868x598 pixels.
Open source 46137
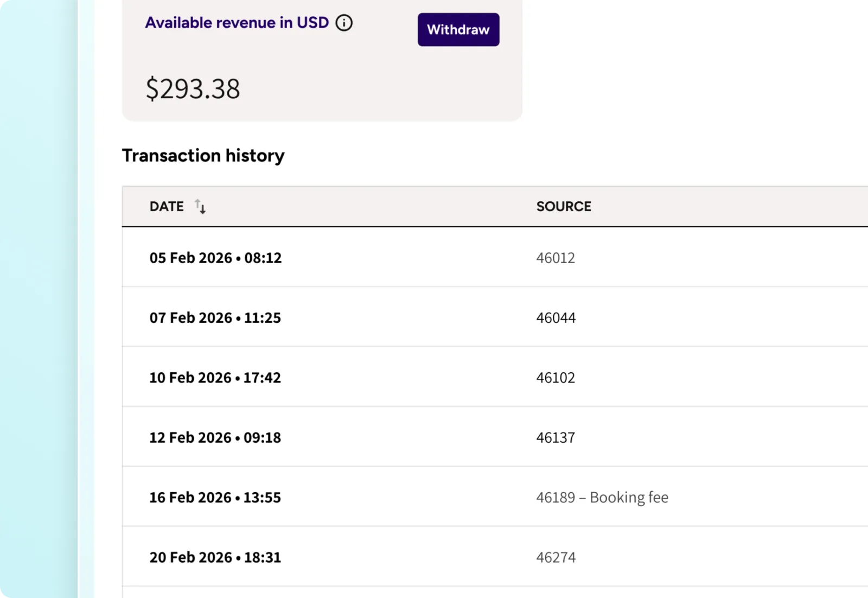(555, 437)
